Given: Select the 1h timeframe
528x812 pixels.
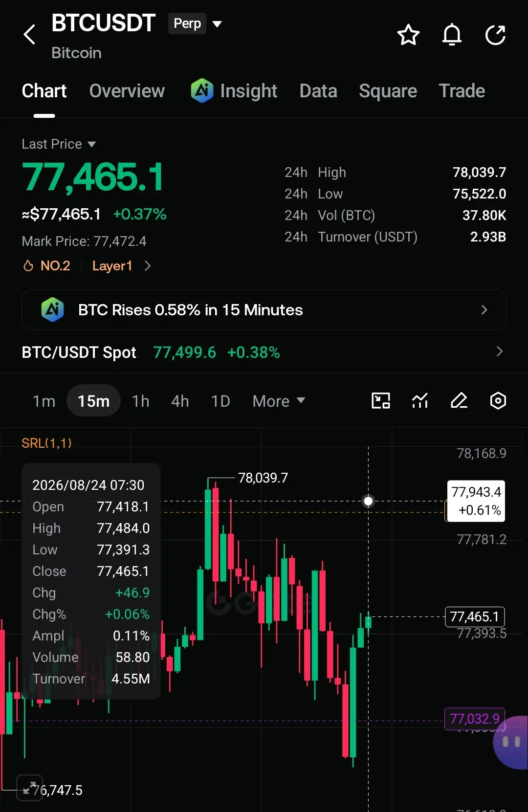Looking at the screenshot, I should [x=140, y=401].
